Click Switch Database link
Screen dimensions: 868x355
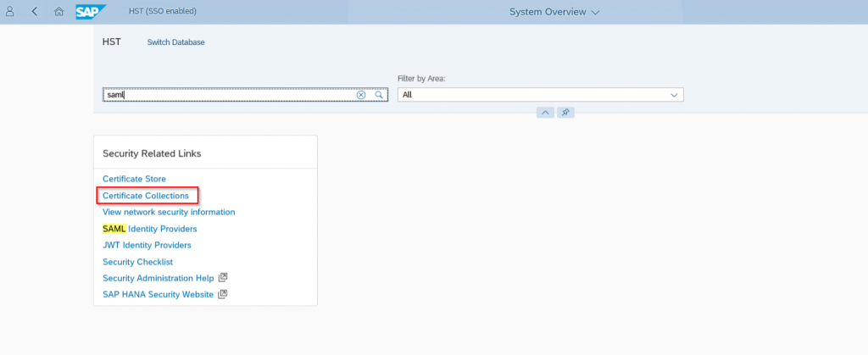pos(176,42)
